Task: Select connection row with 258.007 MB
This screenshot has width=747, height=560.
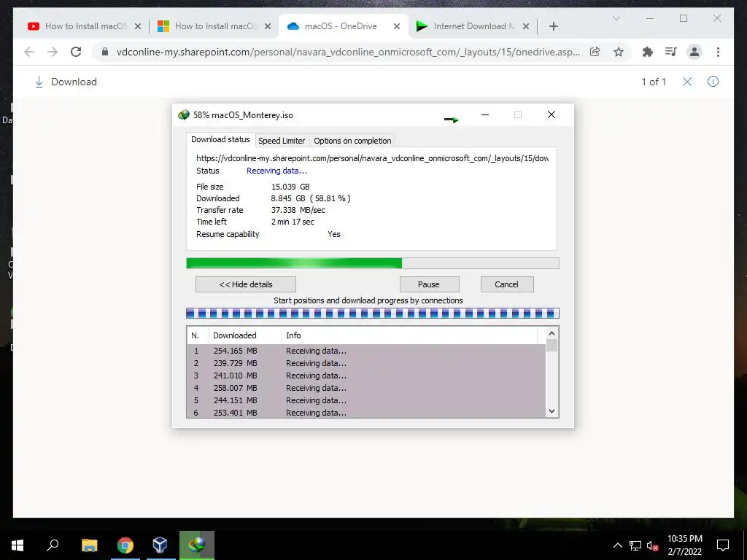Action: (x=366, y=388)
